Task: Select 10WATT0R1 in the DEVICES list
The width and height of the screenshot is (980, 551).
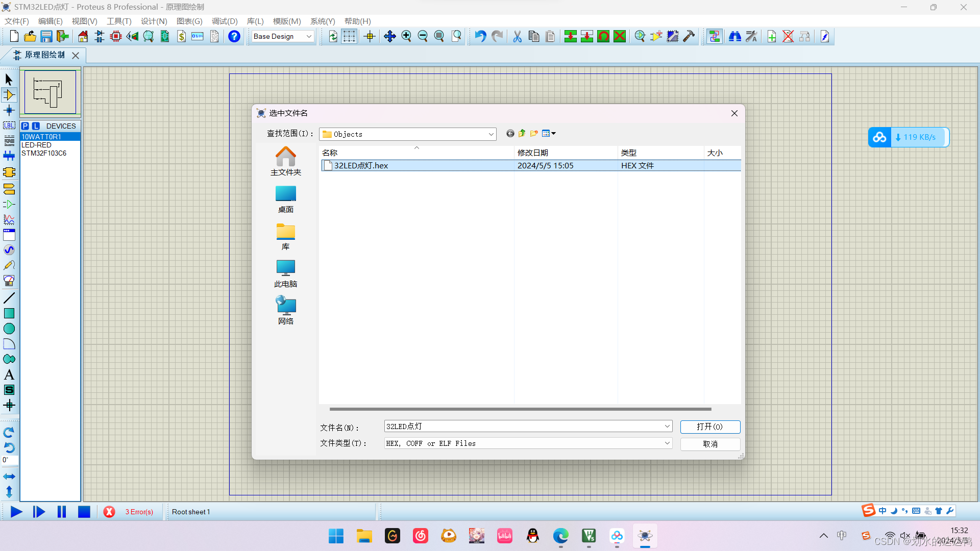Action: (50, 137)
